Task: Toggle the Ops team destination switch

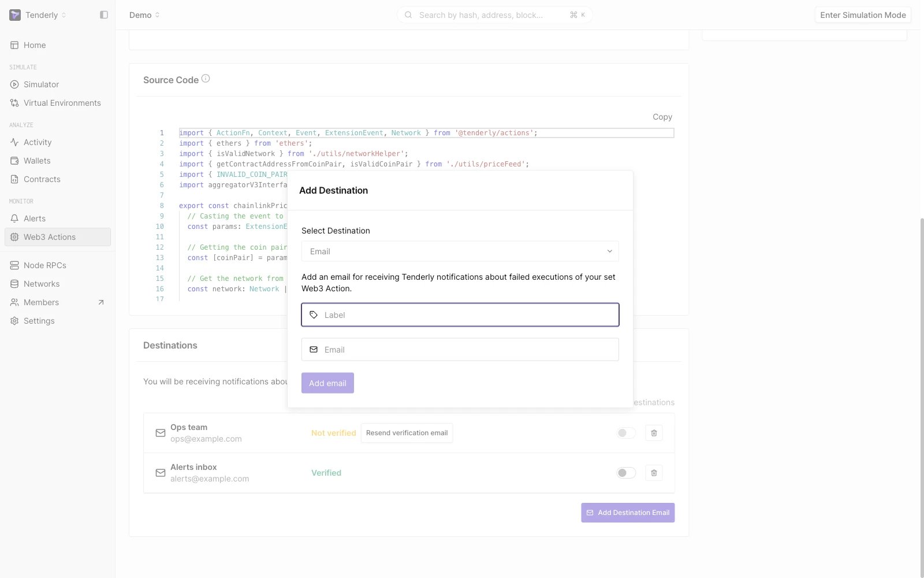Action: [x=626, y=433]
